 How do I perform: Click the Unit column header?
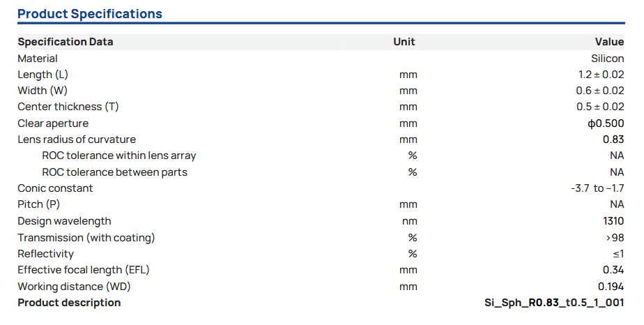tap(404, 42)
